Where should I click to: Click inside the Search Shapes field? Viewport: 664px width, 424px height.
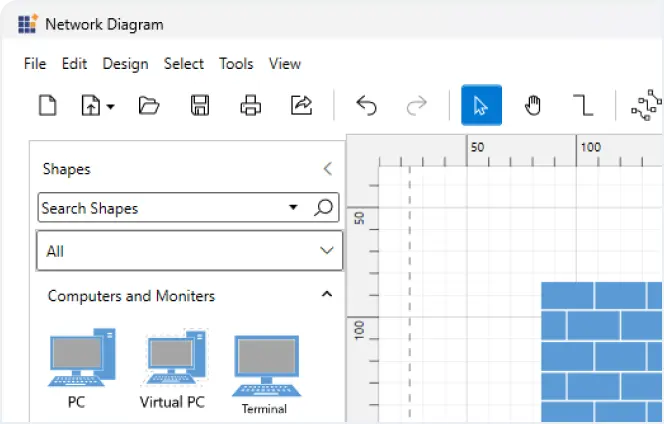(160, 208)
